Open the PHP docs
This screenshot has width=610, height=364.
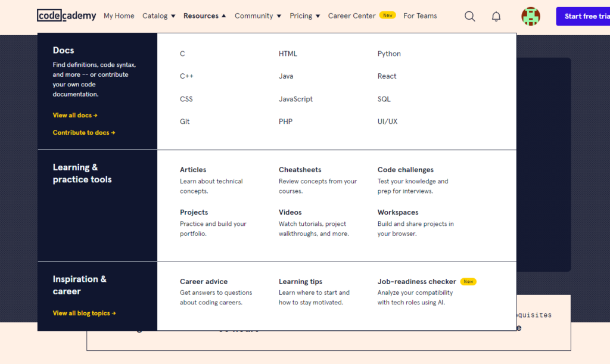click(x=285, y=122)
